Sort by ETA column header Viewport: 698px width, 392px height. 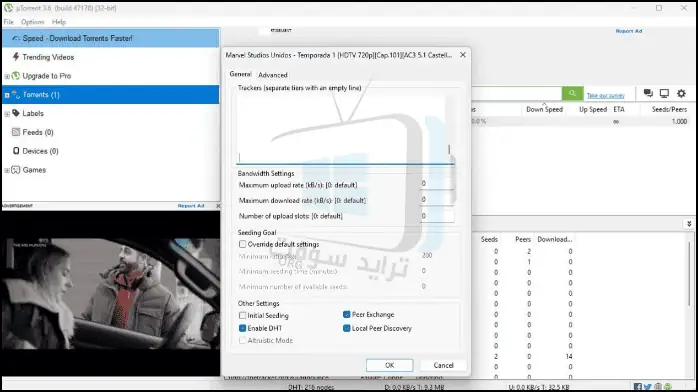click(x=619, y=109)
